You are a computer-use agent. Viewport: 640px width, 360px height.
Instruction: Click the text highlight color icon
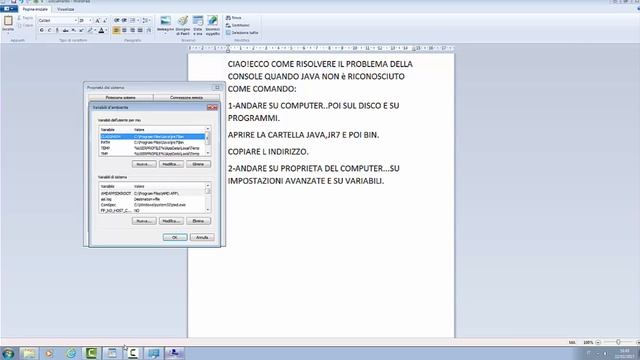[90, 30]
